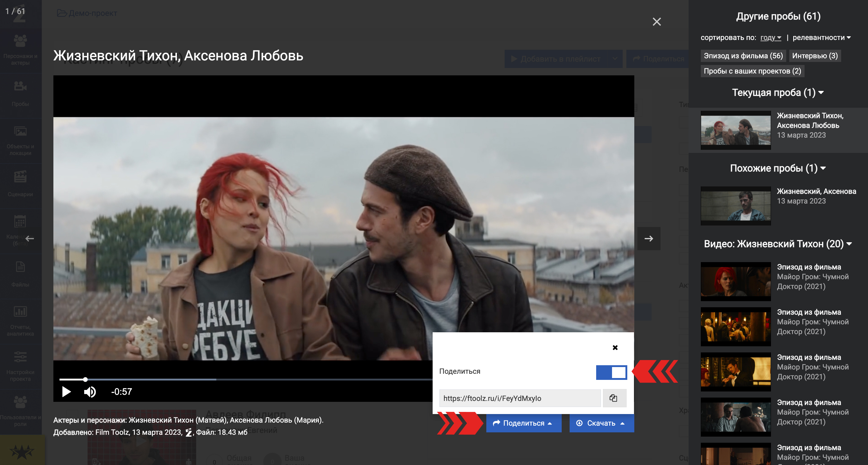Click the Жизневский, Аксенова title text
This screenshot has height=465, width=868.
pos(816,191)
